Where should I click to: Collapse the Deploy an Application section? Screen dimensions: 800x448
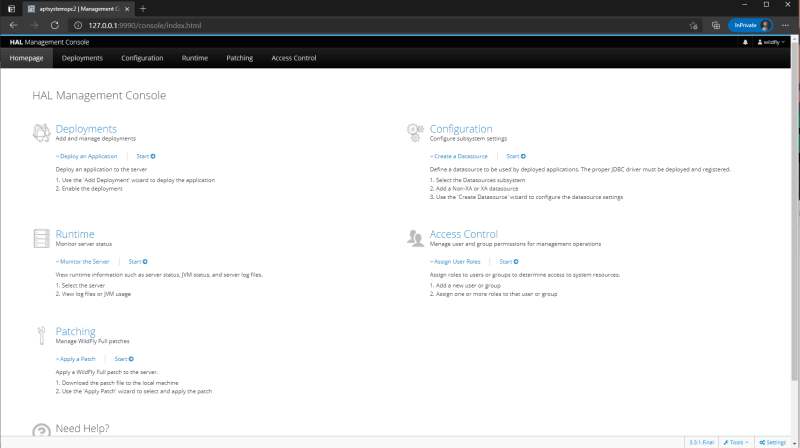coord(86,156)
